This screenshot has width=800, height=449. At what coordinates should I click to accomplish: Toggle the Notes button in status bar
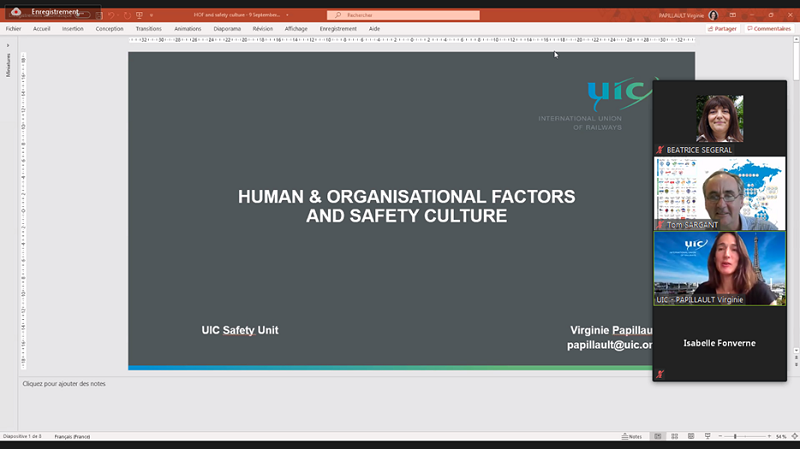coord(632,436)
